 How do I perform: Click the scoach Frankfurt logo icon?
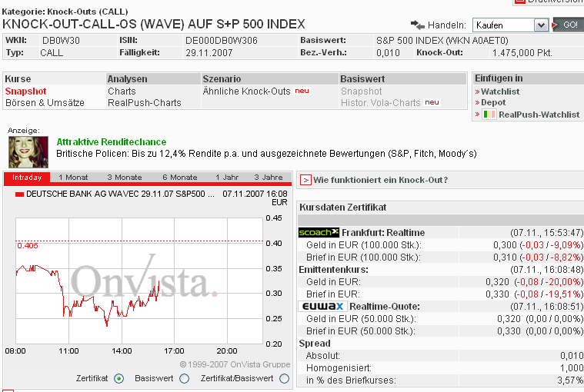click(x=319, y=232)
